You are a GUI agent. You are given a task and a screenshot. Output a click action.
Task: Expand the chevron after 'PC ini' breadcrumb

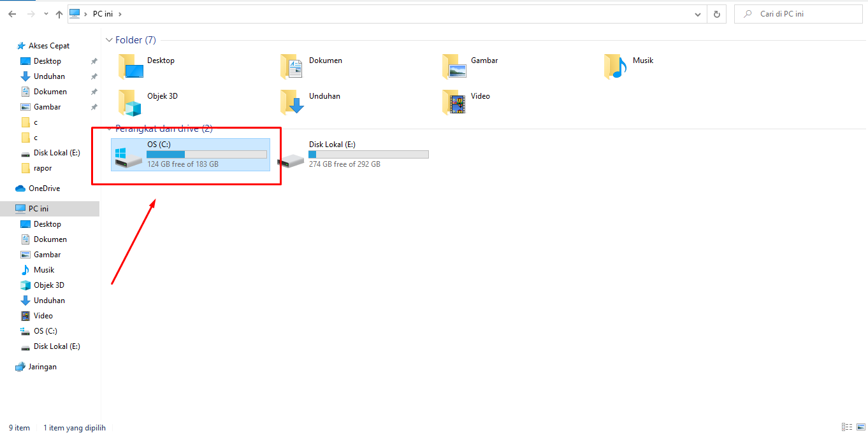click(x=120, y=13)
